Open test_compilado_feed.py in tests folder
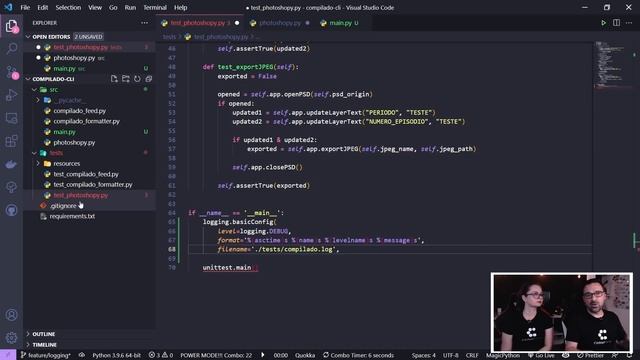This screenshot has width=640, height=360. pyautogui.click(x=86, y=174)
